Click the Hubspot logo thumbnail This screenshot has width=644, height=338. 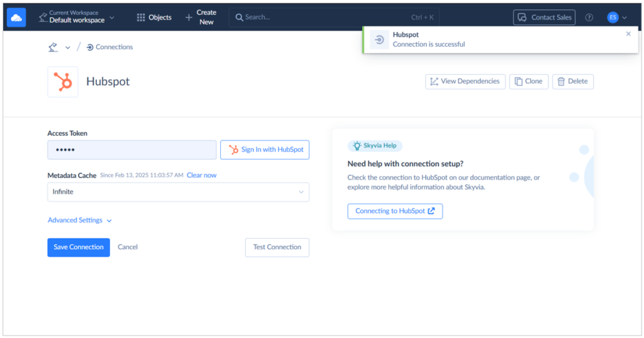pos(62,82)
